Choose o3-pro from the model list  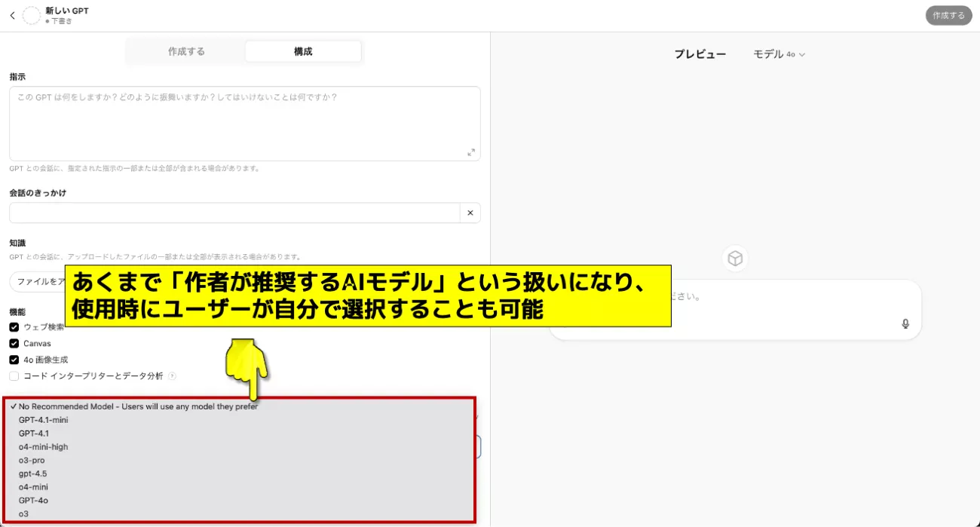point(240,461)
